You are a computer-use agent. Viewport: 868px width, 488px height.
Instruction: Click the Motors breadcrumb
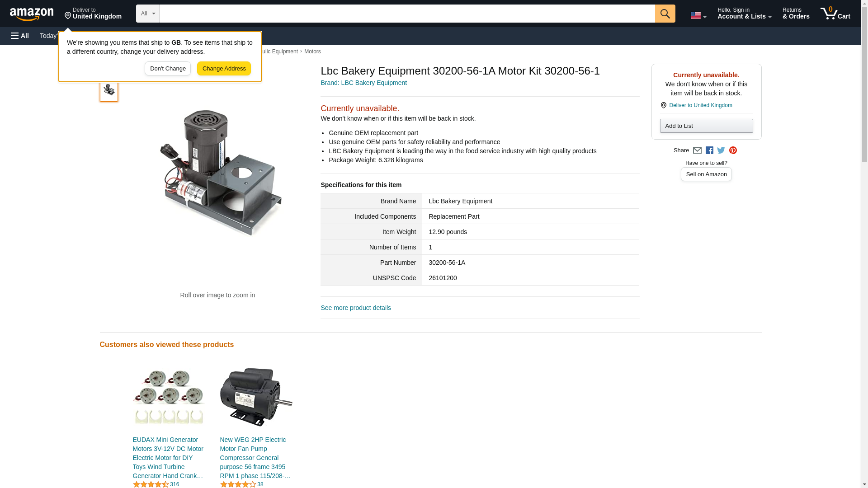coord(312,52)
